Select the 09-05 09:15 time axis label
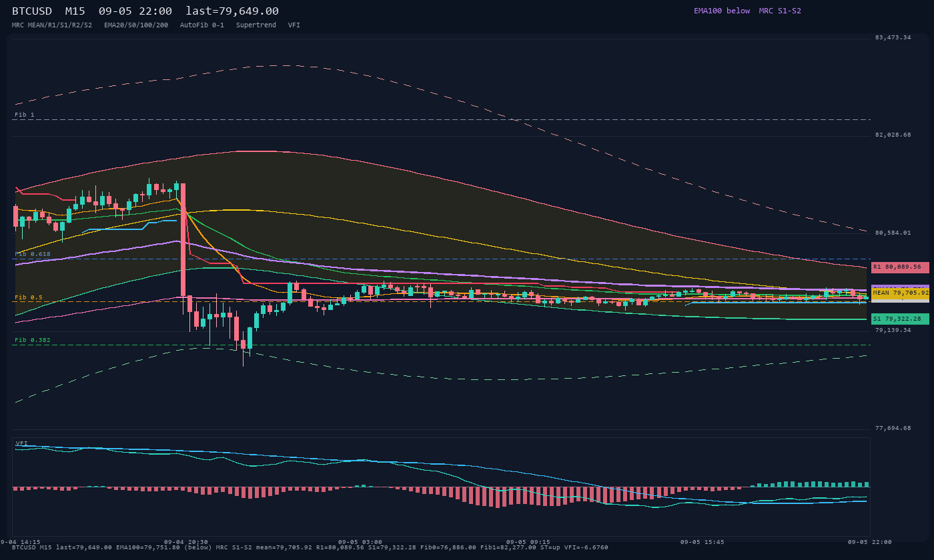The width and height of the screenshot is (934, 560). pyautogui.click(x=528, y=542)
